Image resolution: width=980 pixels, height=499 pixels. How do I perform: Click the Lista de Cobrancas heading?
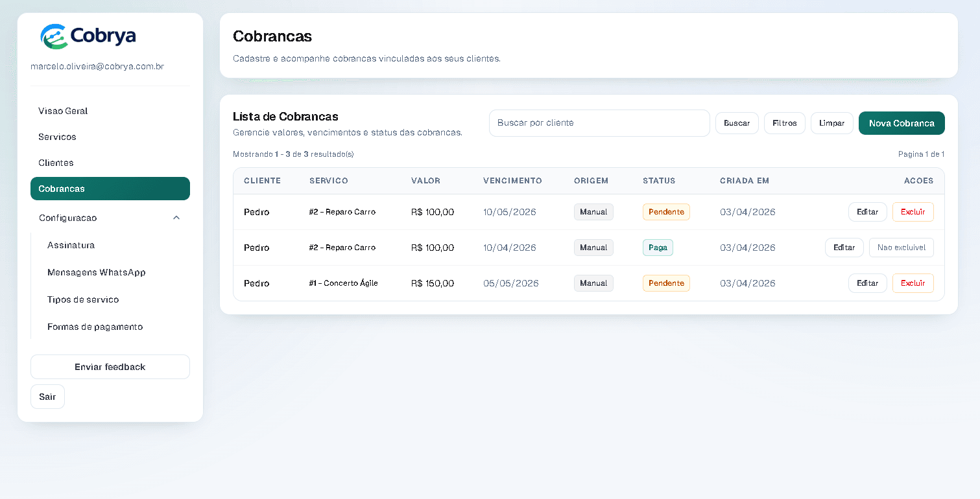[285, 117]
